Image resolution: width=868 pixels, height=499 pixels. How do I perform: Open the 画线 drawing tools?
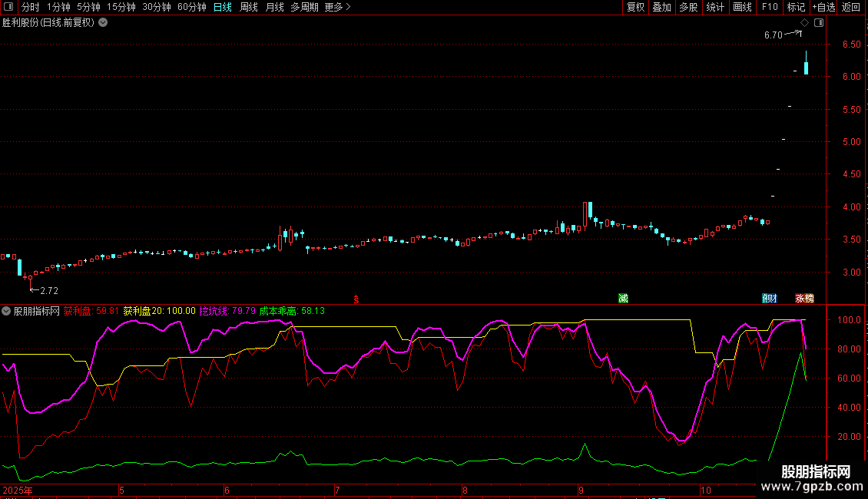(742, 7)
